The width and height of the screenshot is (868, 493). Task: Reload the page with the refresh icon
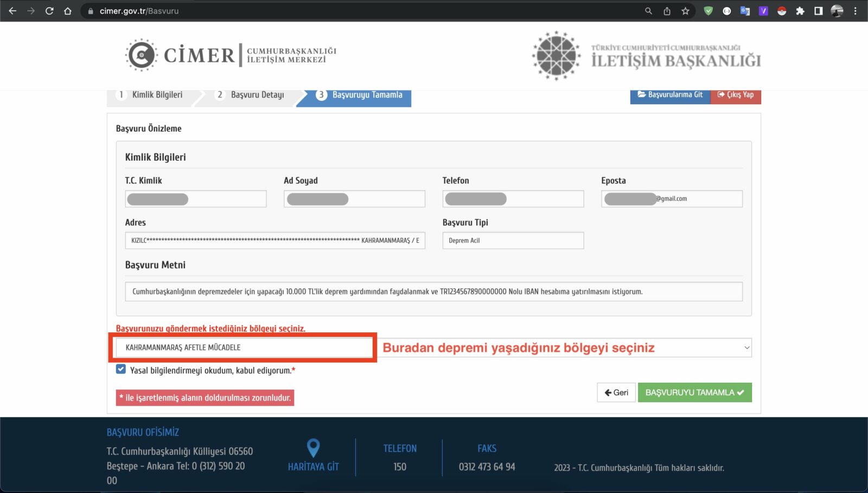[x=49, y=11]
